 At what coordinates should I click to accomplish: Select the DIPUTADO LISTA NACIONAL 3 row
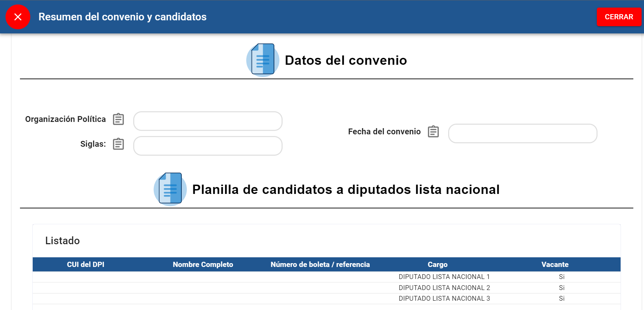coord(444,299)
